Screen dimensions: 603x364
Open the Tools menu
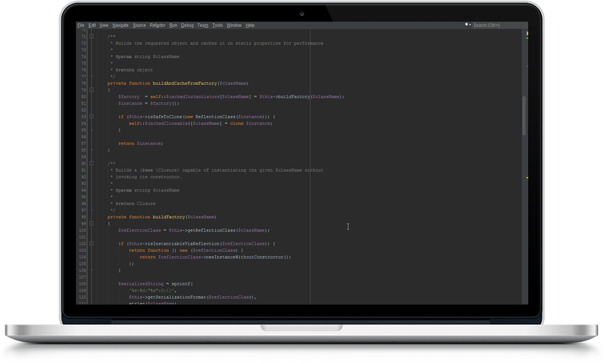coord(218,25)
